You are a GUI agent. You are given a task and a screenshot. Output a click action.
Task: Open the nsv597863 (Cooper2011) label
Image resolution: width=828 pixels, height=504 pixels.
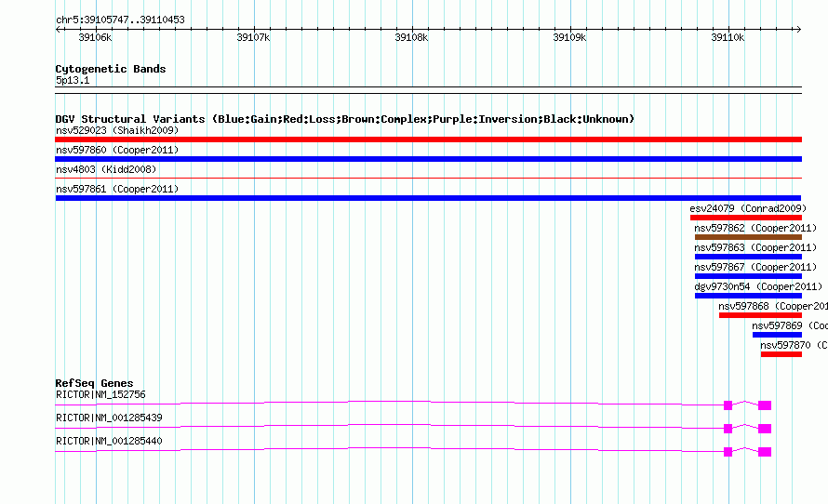point(755,247)
